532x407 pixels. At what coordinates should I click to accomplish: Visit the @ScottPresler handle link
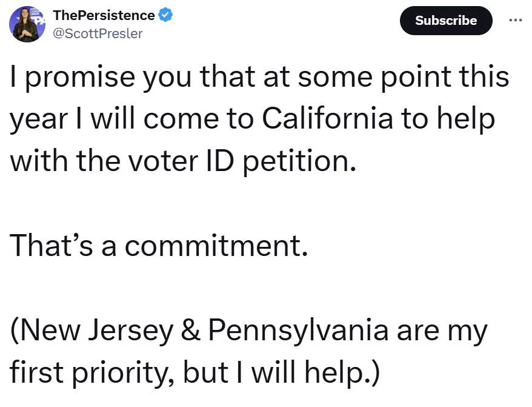98,33
